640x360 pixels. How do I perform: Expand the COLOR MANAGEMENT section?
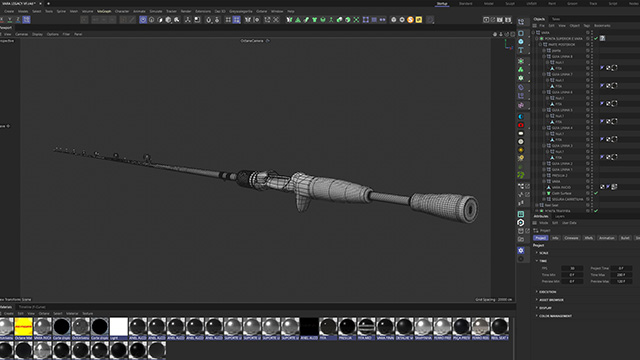click(x=555, y=316)
